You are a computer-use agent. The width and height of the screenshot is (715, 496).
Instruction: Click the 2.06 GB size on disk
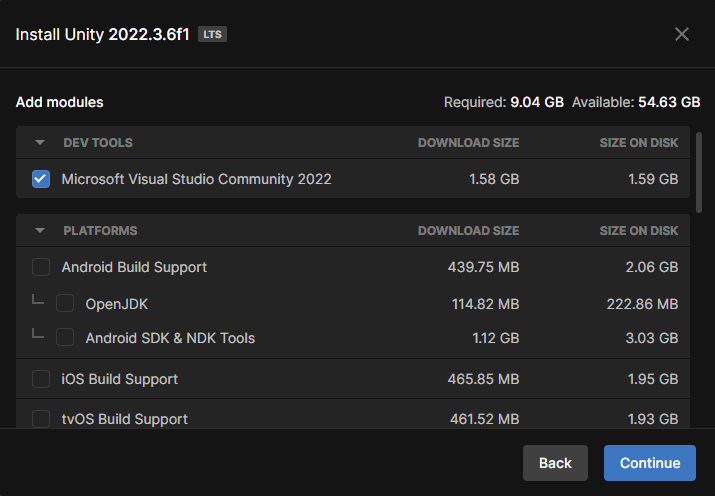point(652,267)
